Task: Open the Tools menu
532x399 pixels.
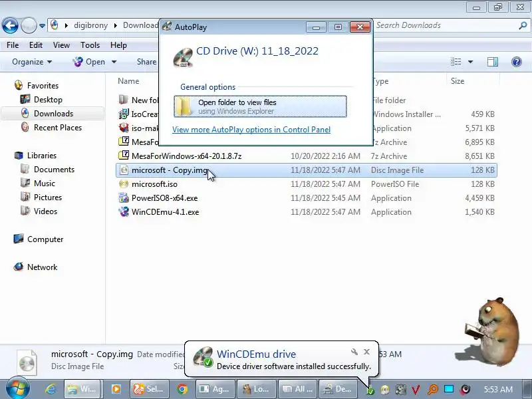Action: pyautogui.click(x=90, y=45)
